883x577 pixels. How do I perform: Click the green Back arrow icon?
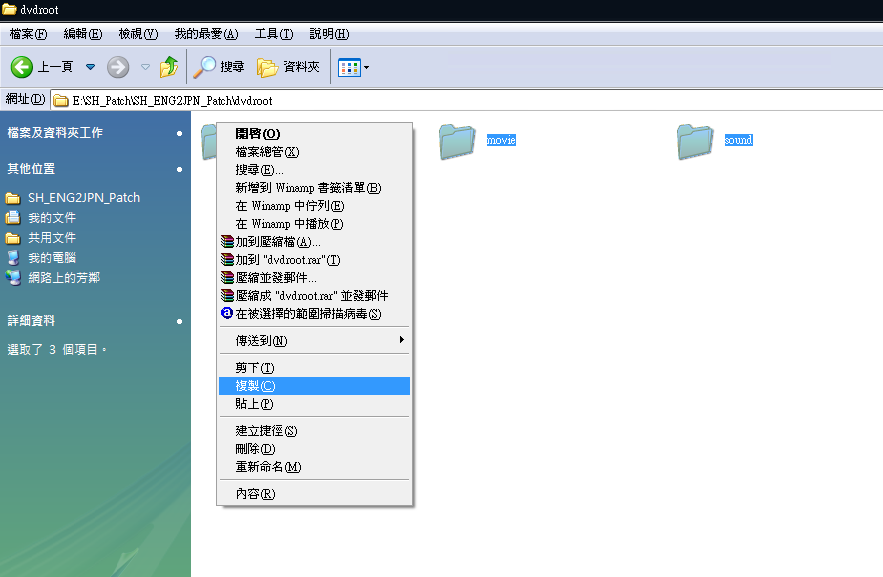coord(22,67)
